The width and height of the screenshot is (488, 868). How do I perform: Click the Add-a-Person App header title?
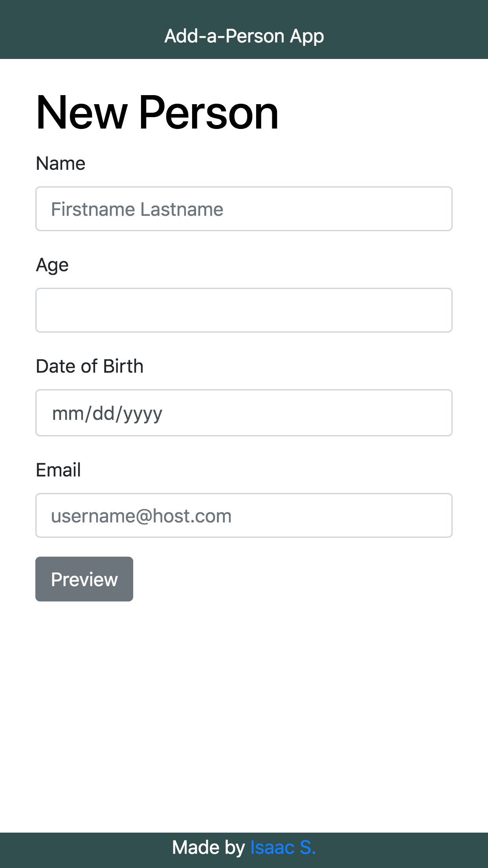[x=244, y=36]
